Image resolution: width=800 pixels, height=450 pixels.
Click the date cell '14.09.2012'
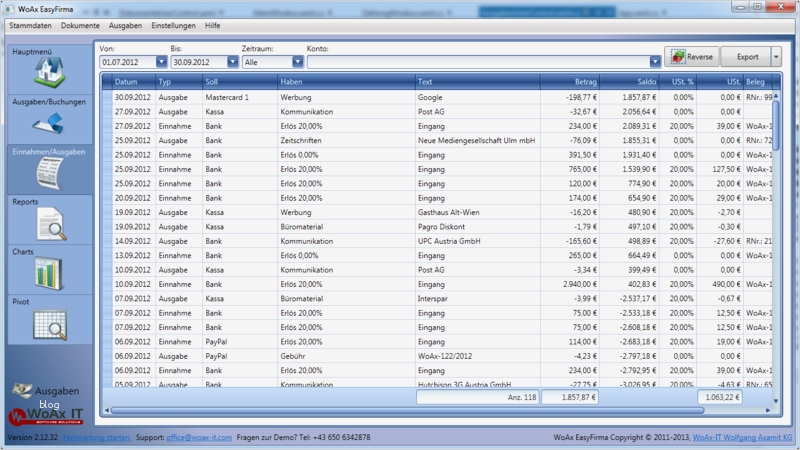tap(133, 241)
